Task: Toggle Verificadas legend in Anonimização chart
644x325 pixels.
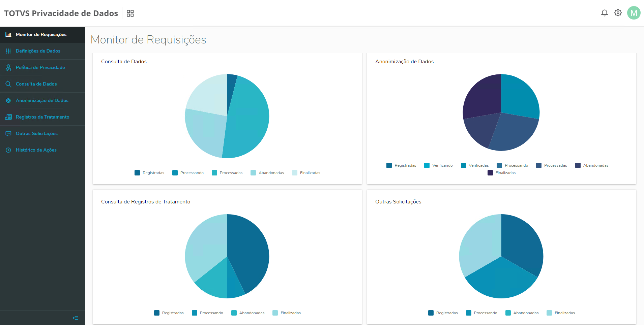Action: point(475,165)
